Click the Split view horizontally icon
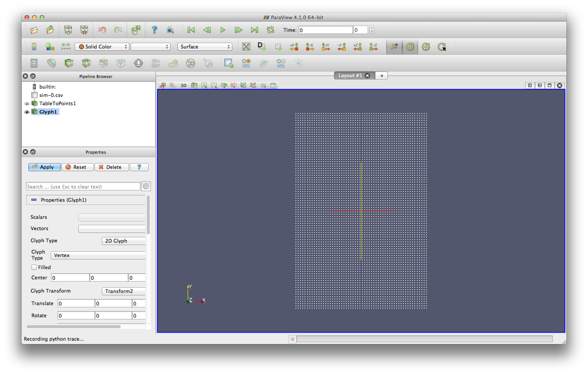The height and width of the screenshot is (374, 588). click(530, 86)
